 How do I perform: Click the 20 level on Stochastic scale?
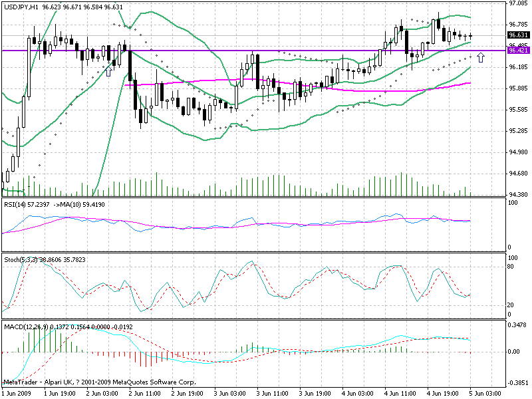click(510, 305)
